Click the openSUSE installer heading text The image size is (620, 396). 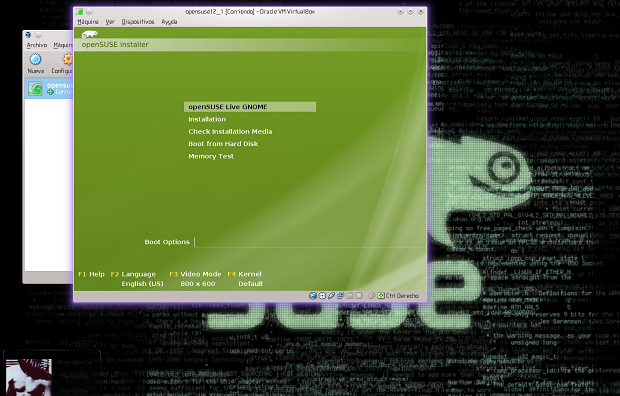[115, 45]
